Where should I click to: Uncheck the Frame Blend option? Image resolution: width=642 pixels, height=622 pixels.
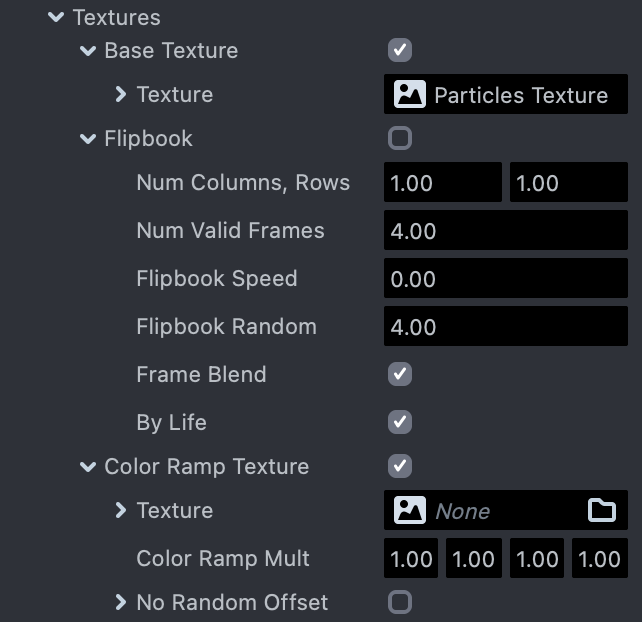[x=400, y=374]
